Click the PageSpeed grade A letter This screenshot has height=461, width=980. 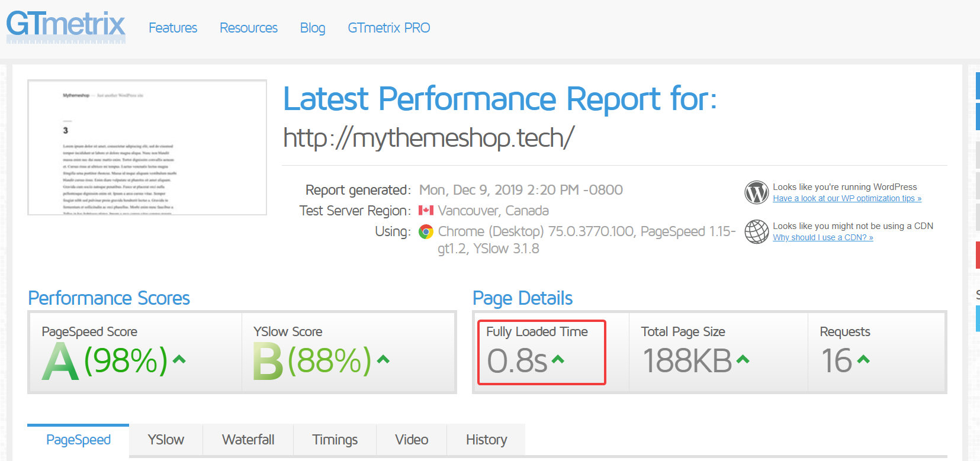60,361
